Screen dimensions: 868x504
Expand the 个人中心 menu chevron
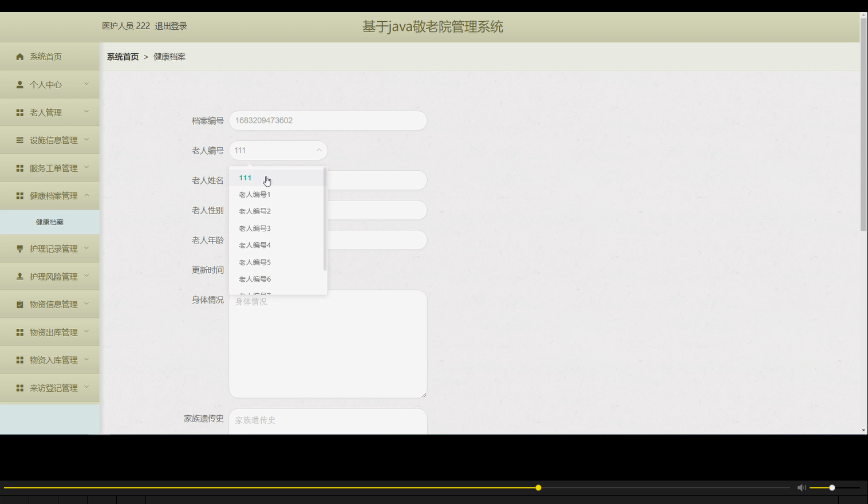[86, 84]
